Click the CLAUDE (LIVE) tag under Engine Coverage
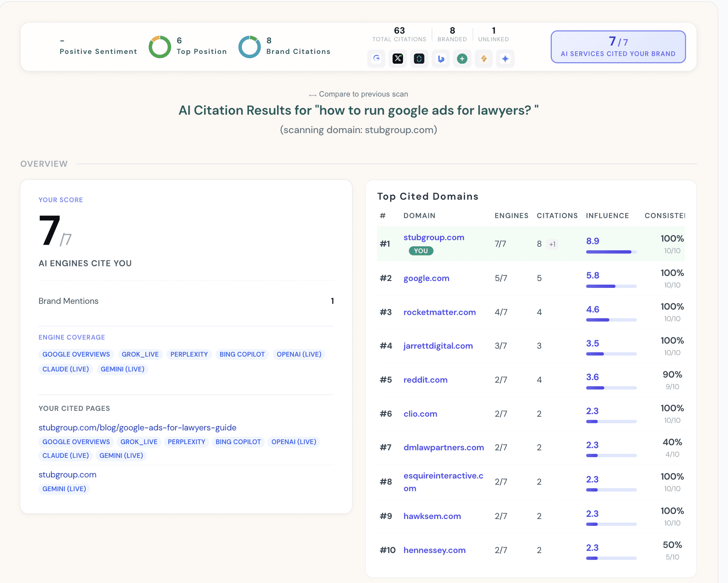The height and width of the screenshot is (583, 728). (x=66, y=369)
